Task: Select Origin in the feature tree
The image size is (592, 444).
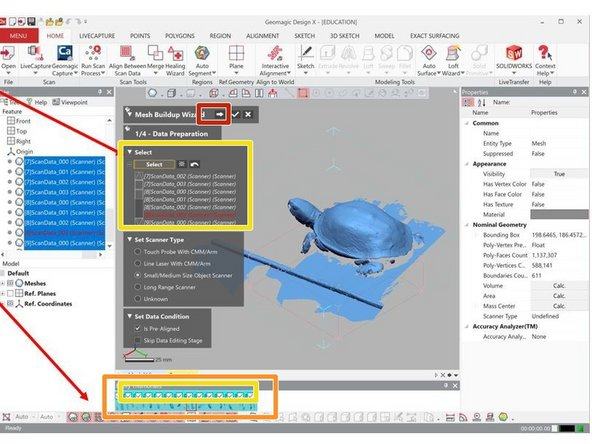Action: [20, 151]
